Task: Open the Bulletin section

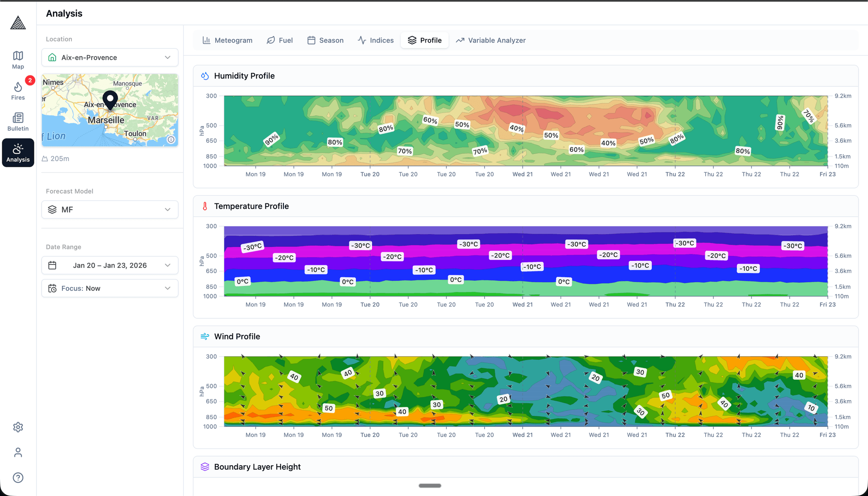Action: tap(18, 120)
